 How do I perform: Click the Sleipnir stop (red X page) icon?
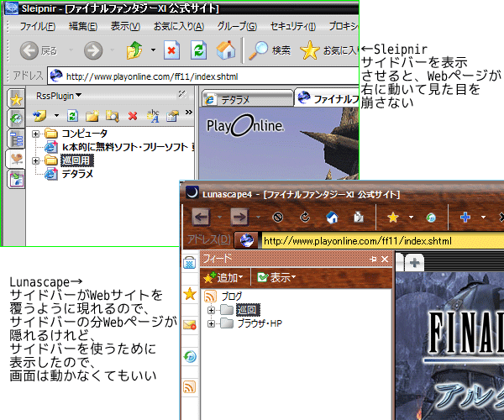171,50
